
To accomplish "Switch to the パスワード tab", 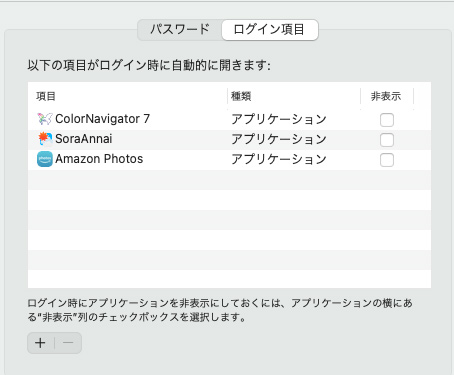I will [x=180, y=30].
